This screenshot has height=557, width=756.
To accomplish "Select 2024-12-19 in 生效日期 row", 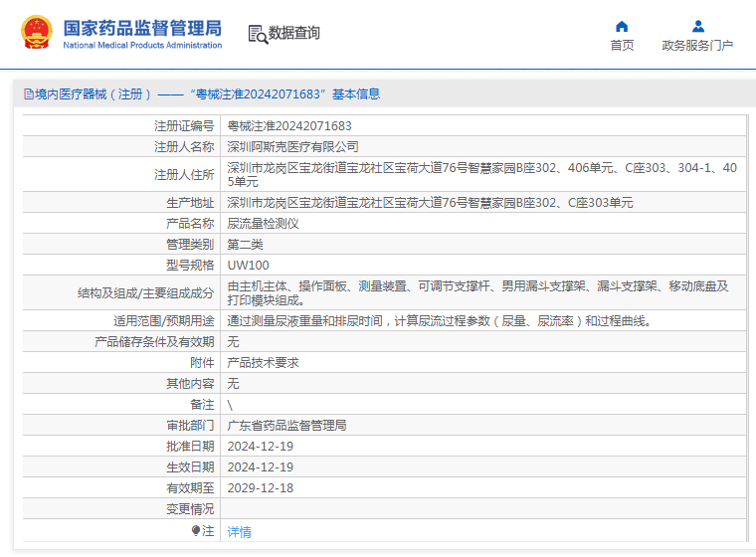I will point(261,466).
